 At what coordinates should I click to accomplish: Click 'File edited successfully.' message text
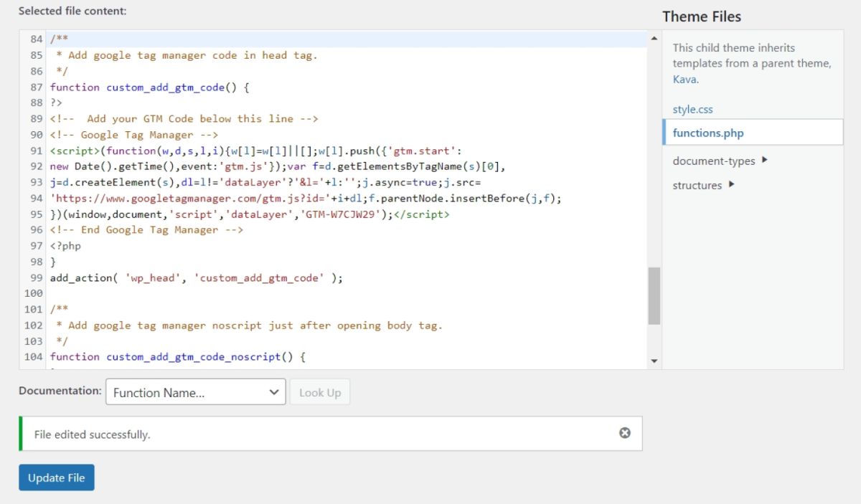93,434
